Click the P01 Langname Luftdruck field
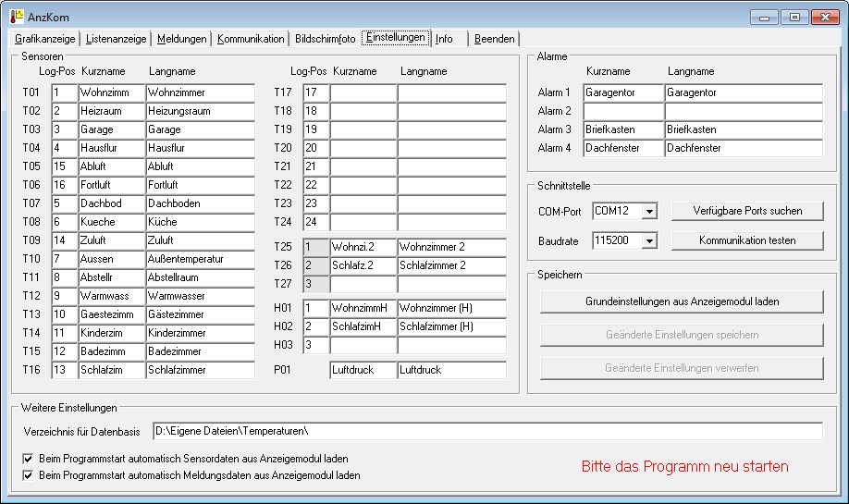The image size is (849, 504). 451,370
